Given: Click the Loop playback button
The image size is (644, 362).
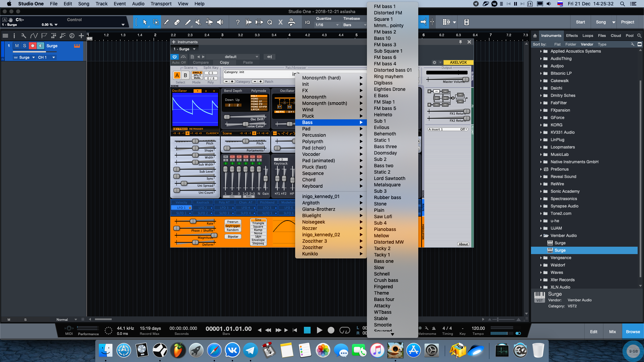Looking at the screenshot, I should [344, 330].
